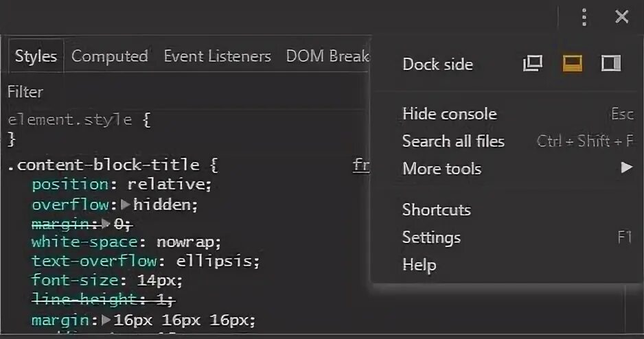Click the Filter styles input field
The width and height of the screenshot is (644, 339).
(x=185, y=92)
